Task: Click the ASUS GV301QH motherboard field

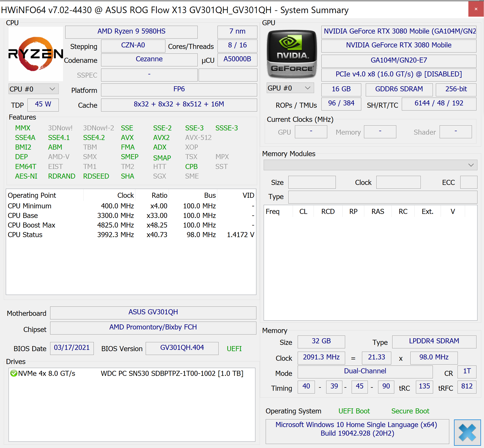Action: tap(153, 313)
